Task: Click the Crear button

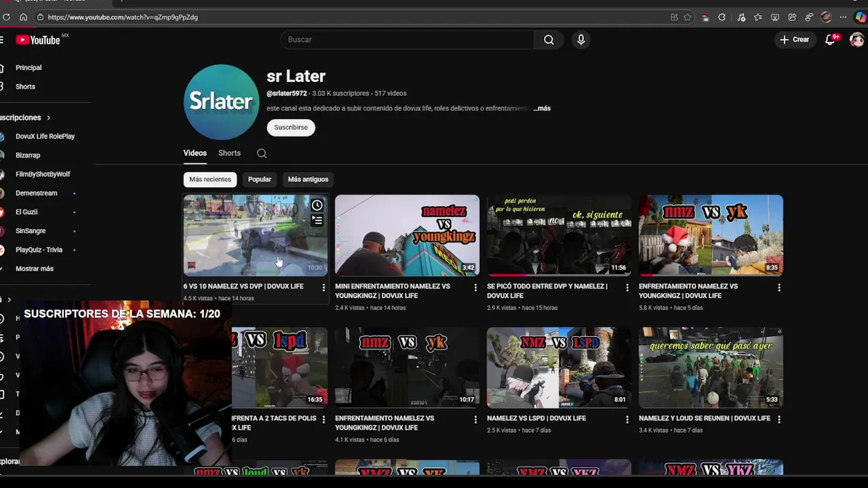Action: pos(794,40)
